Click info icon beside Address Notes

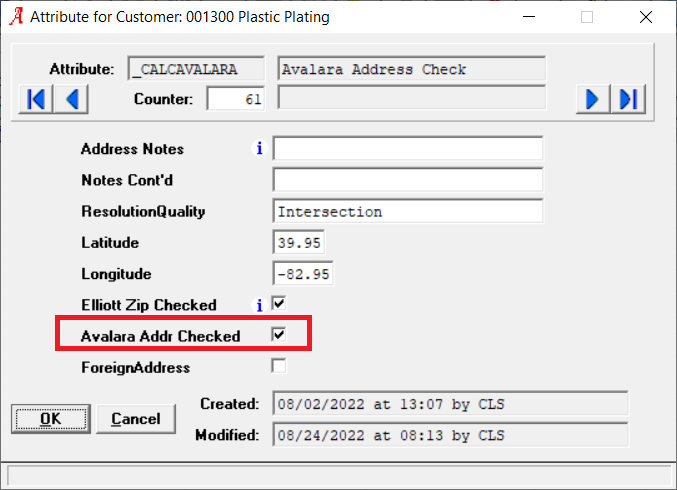[259, 149]
